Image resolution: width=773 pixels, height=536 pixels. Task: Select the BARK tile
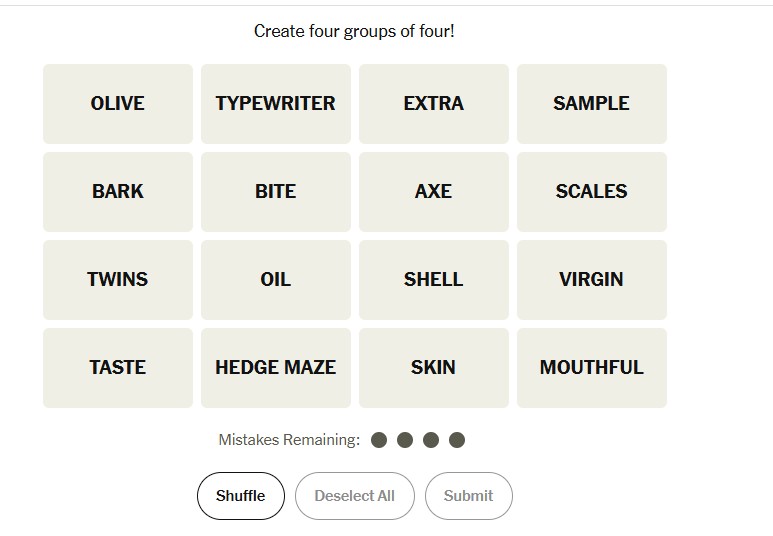[x=118, y=192]
